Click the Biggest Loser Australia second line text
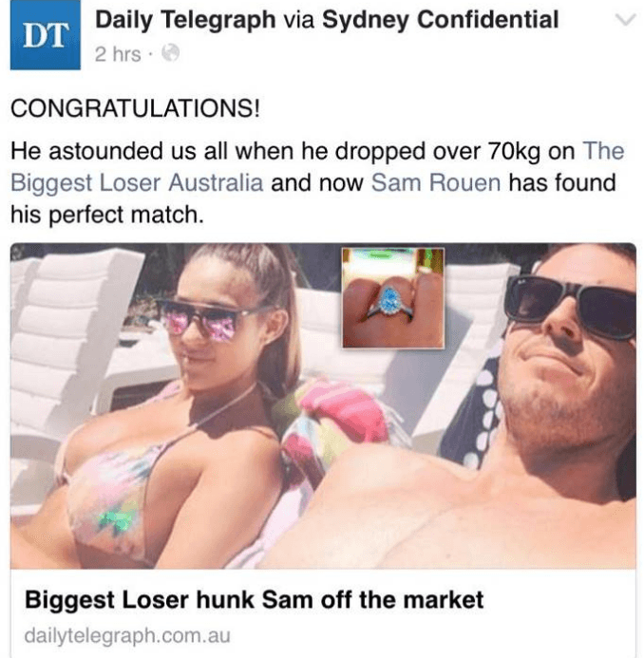The image size is (644, 658). pos(137,183)
